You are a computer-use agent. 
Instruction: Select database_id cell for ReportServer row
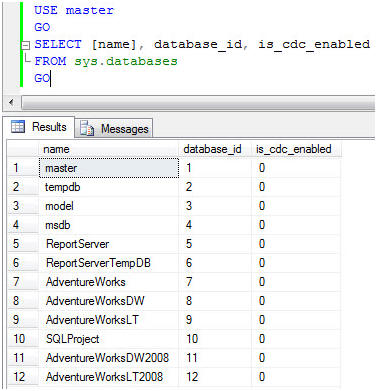point(215,244)
